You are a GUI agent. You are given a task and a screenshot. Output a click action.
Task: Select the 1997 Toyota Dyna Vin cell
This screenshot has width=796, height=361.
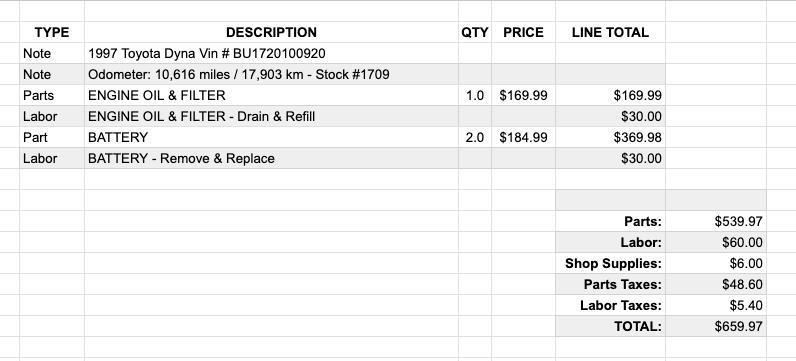271,53
